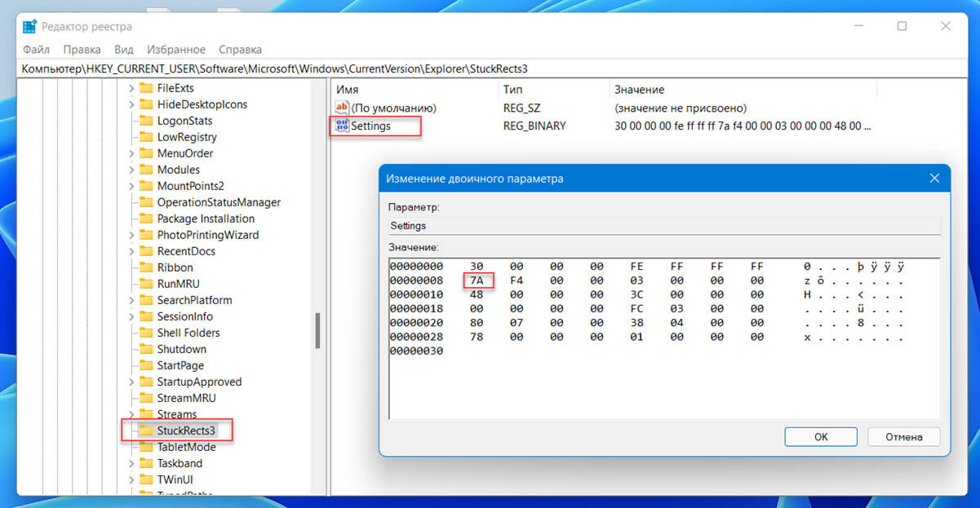The image size is (980, 508).
Task: Click the StartPage folder icon
Action: click(146, 365)
